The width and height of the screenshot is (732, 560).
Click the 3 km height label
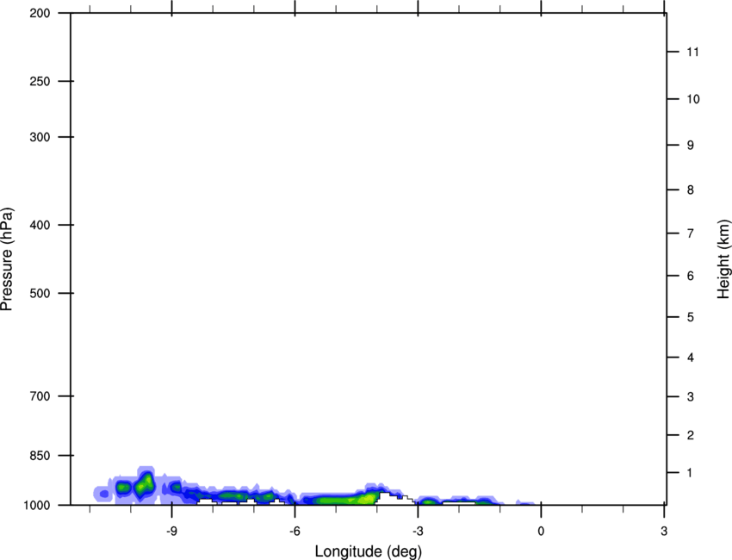691,396
